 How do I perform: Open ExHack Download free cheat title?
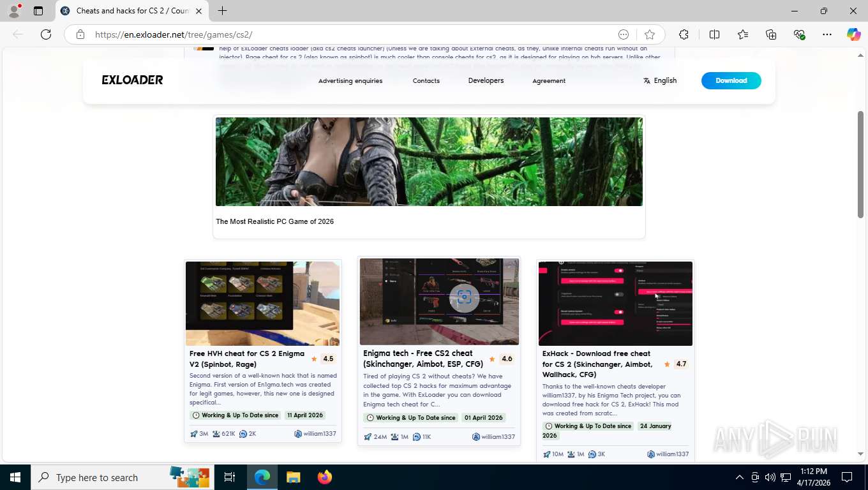point(598,364)
